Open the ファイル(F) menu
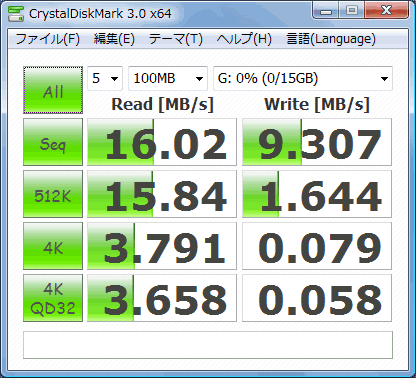Image resolution: width=416 pixels, height=378 pixels. pos(48,39)
